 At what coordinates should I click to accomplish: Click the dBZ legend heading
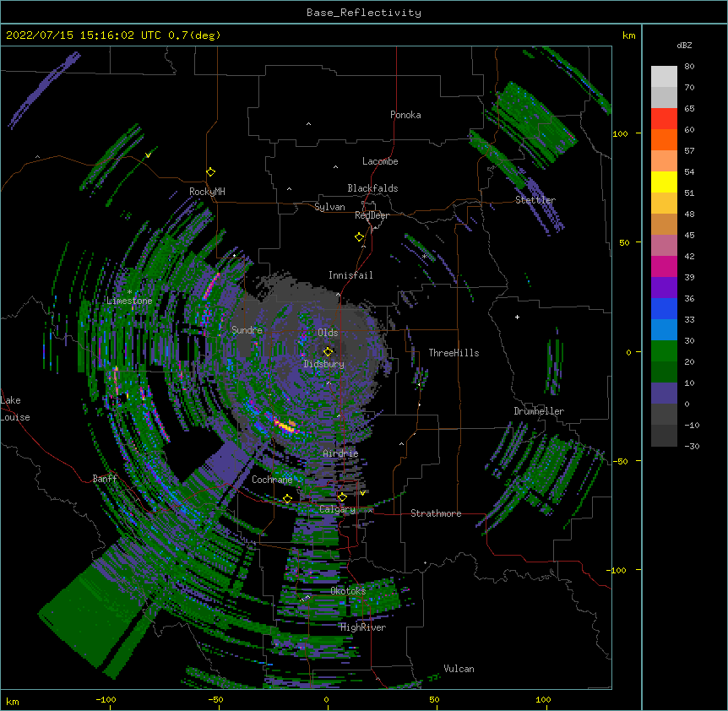coord(684,46)
